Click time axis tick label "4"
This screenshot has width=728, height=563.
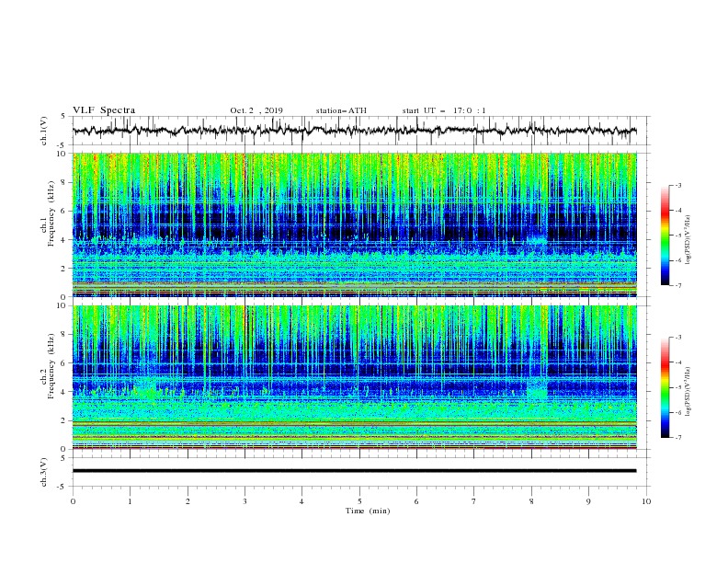click(301, 501)
